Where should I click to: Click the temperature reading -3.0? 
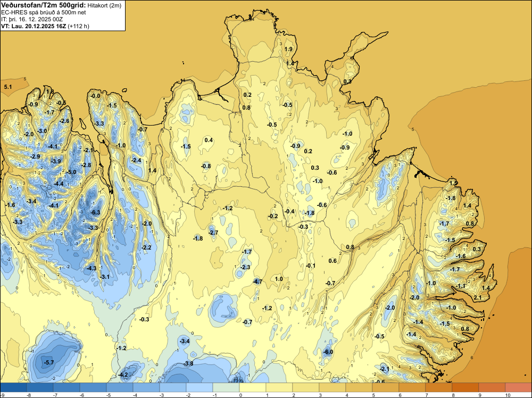43,131
